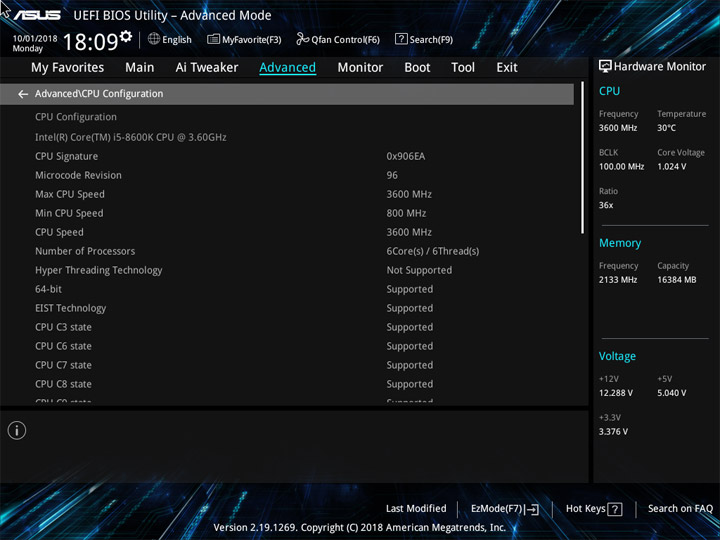Switch to EzMode(F7)
Screen dimensions: 720x540
[x=505, y=509]
